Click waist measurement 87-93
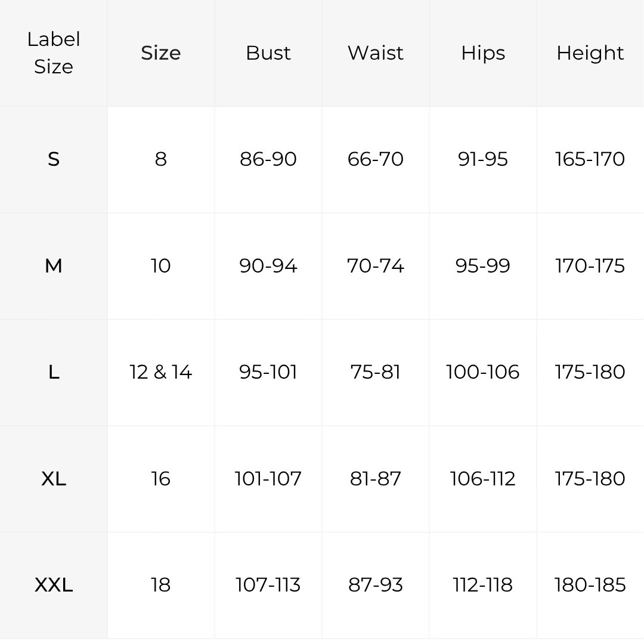Image resolution: width=644 pixels, height=644 pixels. tap(376, 586)
